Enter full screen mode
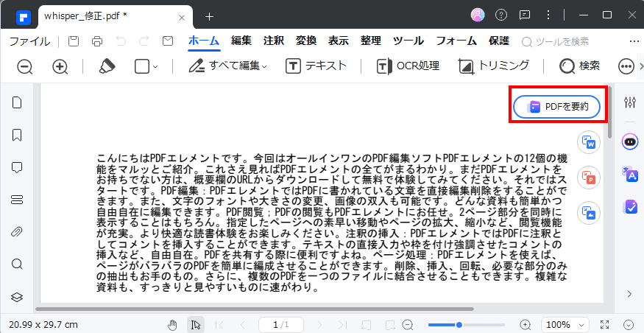 [604, 325]
